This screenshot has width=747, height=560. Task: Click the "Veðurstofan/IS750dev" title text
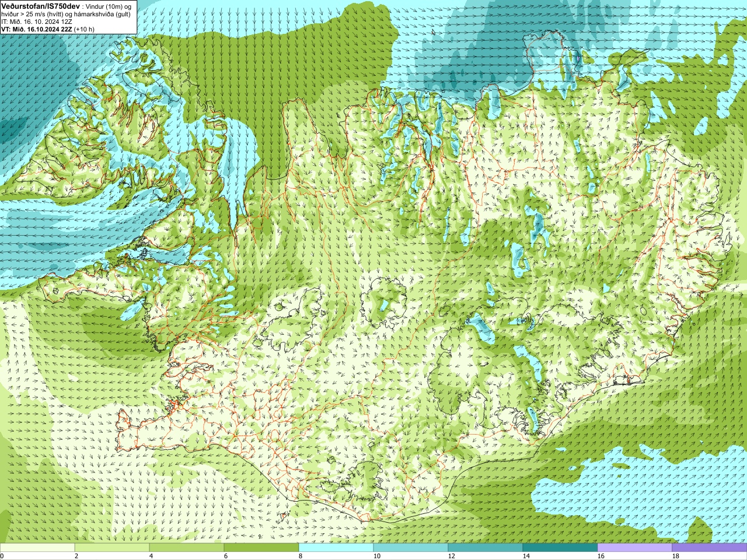pyautogui.click(x=40, y=5)
